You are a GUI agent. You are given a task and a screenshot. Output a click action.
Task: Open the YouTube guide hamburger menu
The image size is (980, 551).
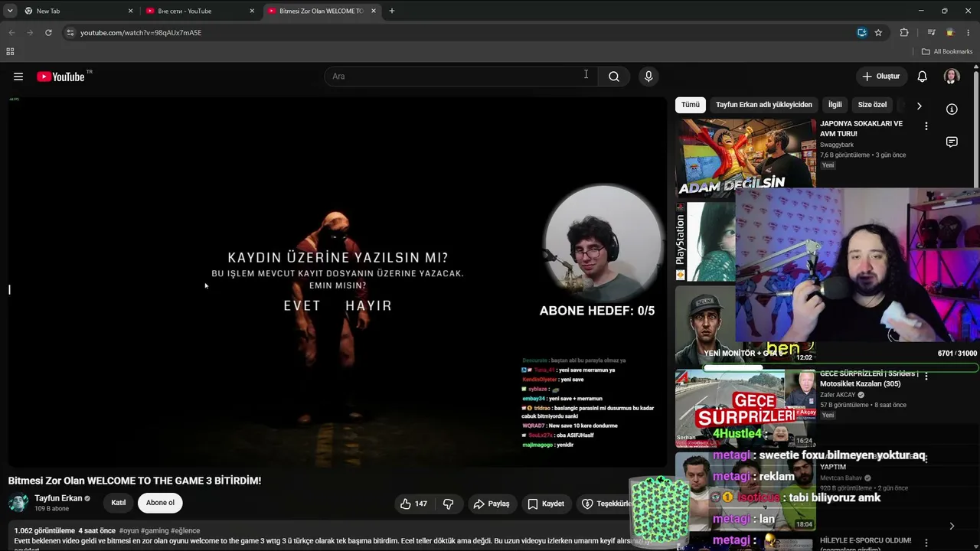[x=18, y=77]
